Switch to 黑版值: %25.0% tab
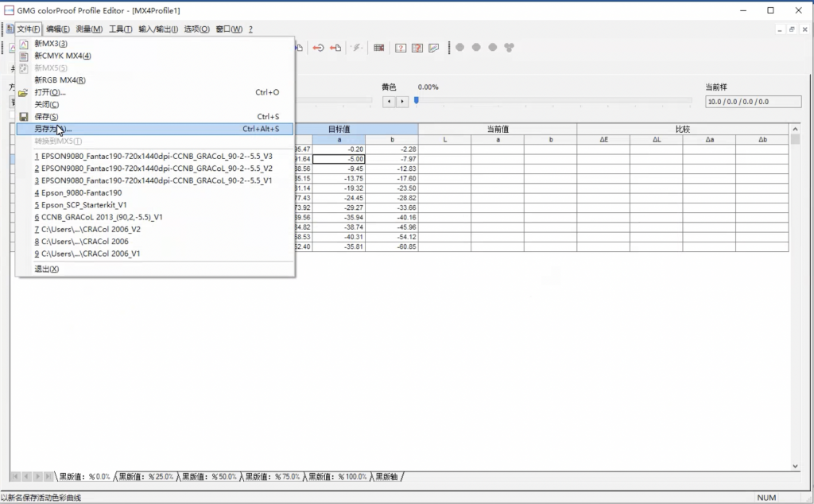 (x=146, y=476)
